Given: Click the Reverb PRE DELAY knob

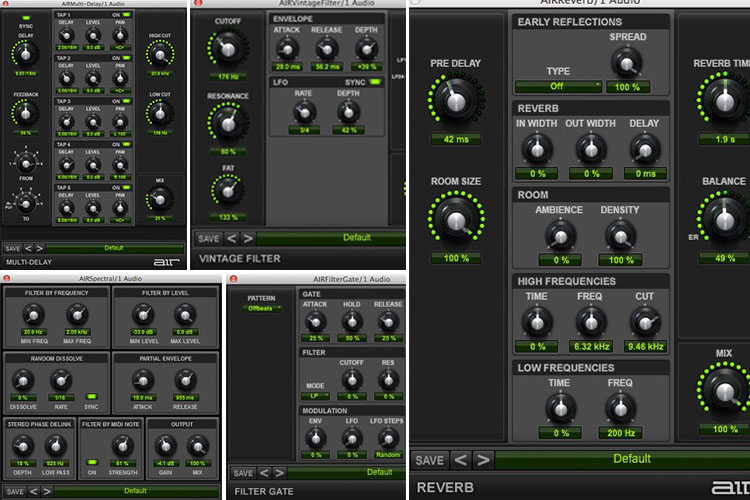Looking at the screenshot, I should (455, 100).
